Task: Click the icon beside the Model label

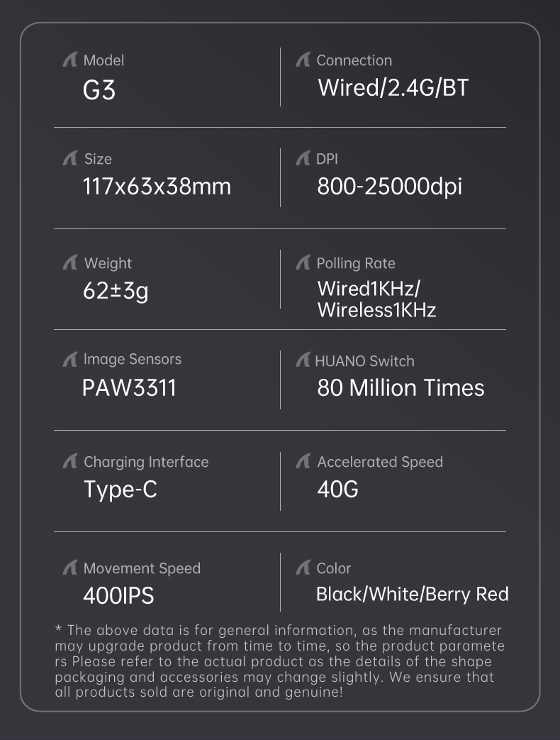Action: point(70,61)
